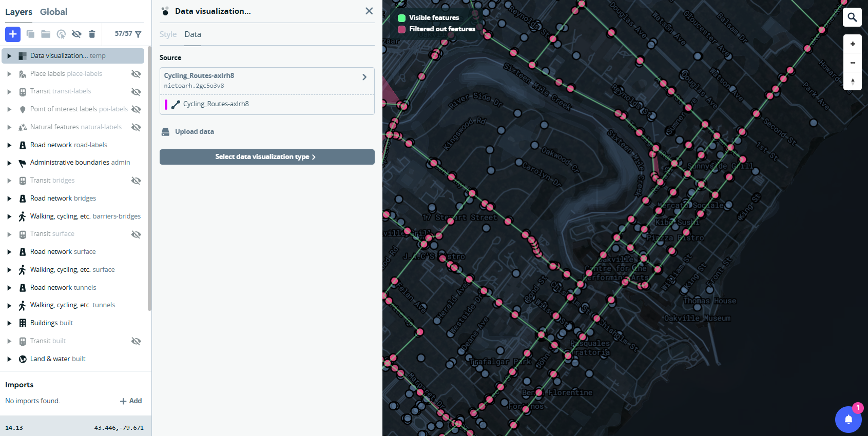Viewport: 868px width, 436px height.
Task: Show the Place labels layer
Action: coord(136,74)
